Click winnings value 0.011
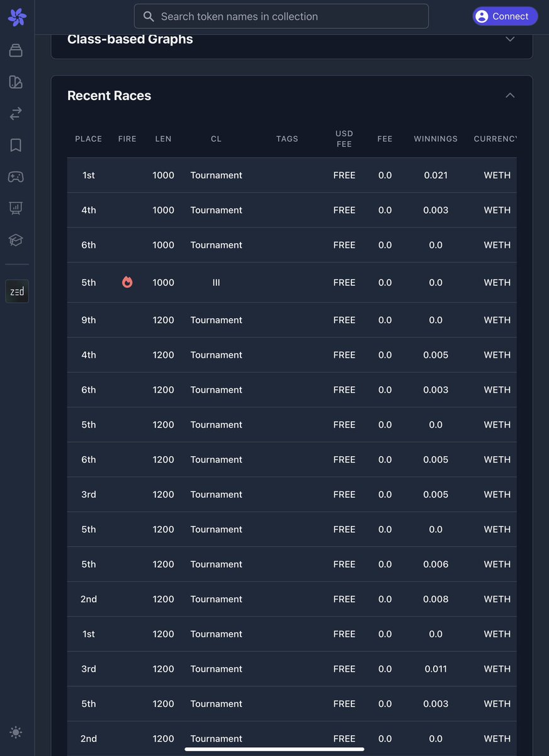The height and width of the screenshot is (756, 549). coord(436,669)
